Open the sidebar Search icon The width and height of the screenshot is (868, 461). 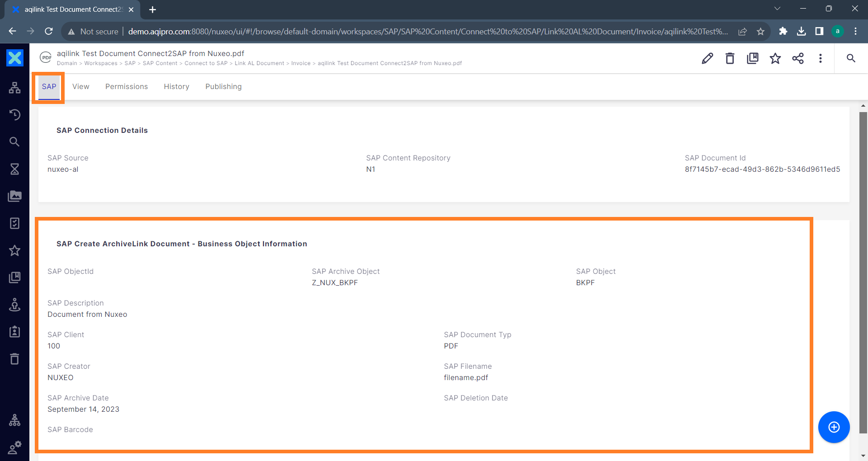pyautogui.click(x=14, y=142)
